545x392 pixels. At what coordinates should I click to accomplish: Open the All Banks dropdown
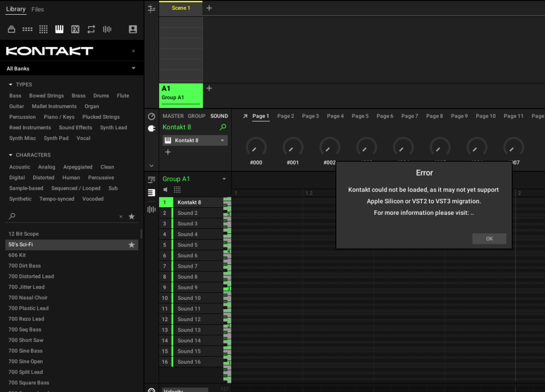click(71, 69)
